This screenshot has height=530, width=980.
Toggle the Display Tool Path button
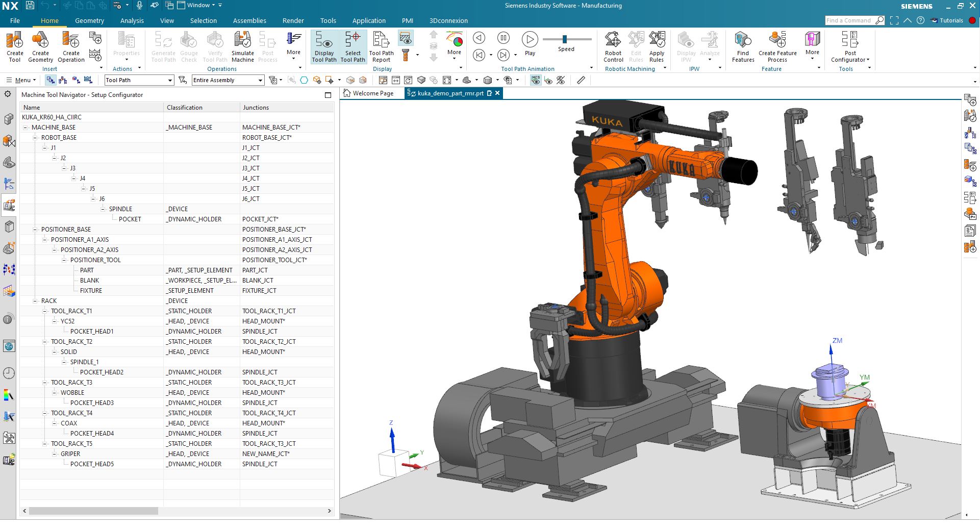(324, 46)
